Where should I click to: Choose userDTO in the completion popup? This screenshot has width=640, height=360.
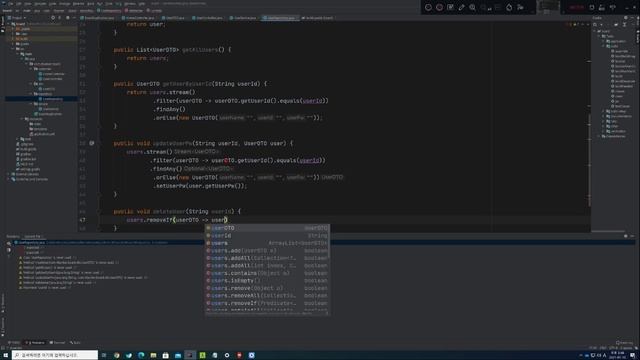[267, 228]
